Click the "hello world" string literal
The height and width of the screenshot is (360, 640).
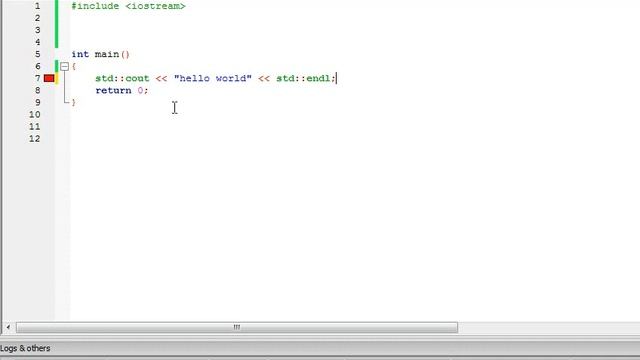[x=213, y=78]
